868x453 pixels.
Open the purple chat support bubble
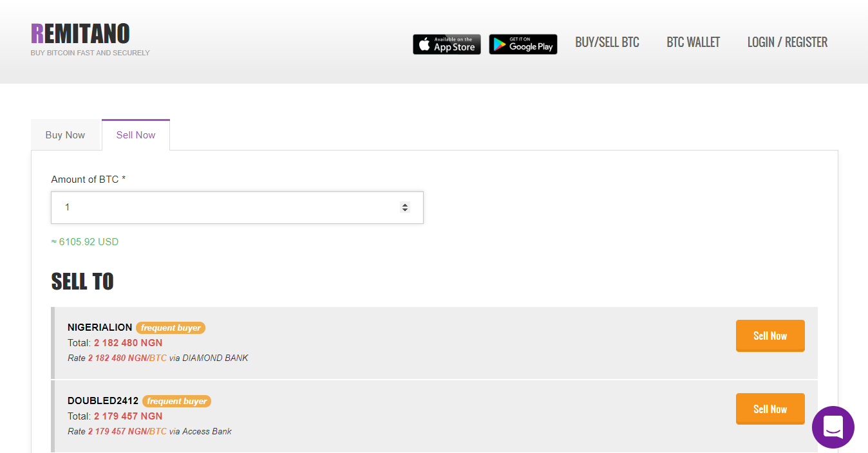pos(833,427)
